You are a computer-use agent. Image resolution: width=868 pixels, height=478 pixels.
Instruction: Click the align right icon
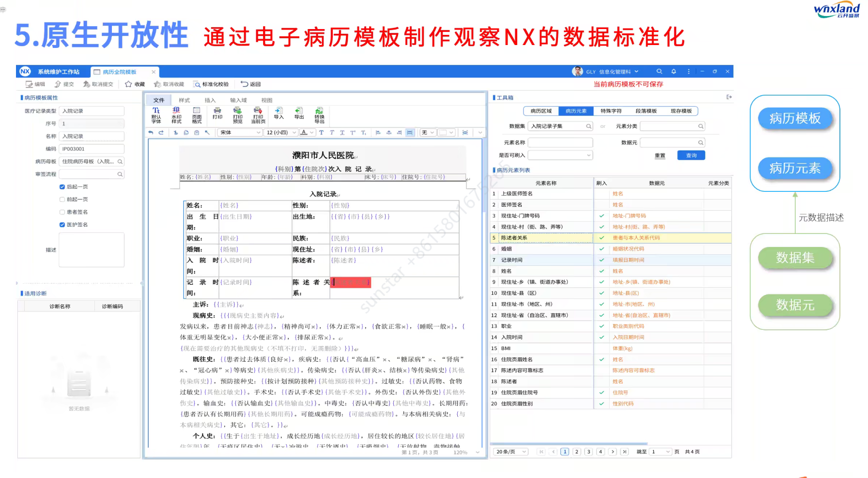399,133
